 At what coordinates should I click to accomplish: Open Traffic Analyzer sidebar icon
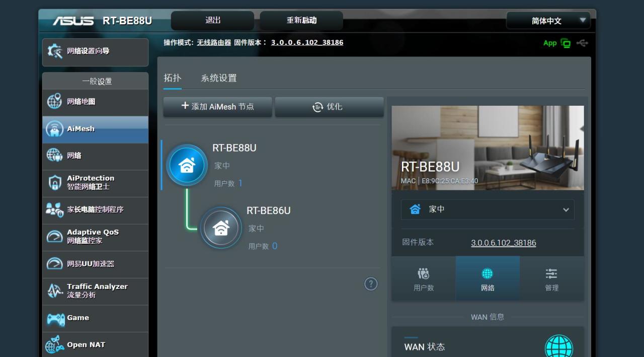coord(54,291)
